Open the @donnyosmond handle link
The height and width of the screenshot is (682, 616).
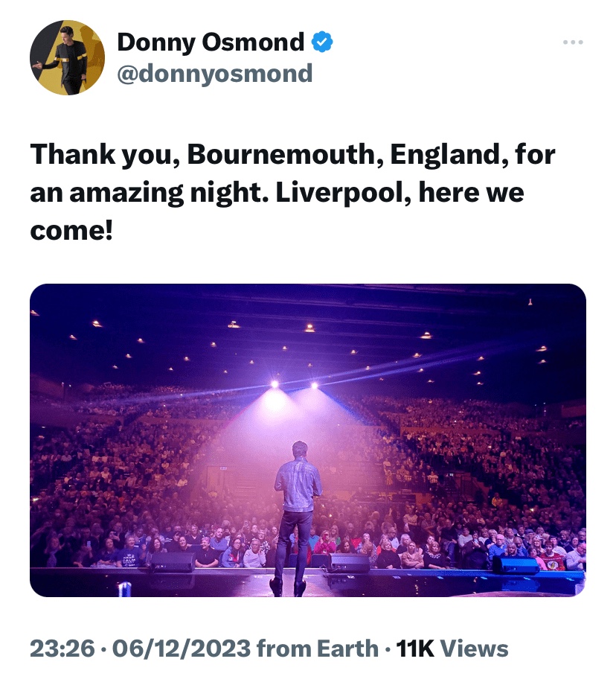tap(214, 73)
